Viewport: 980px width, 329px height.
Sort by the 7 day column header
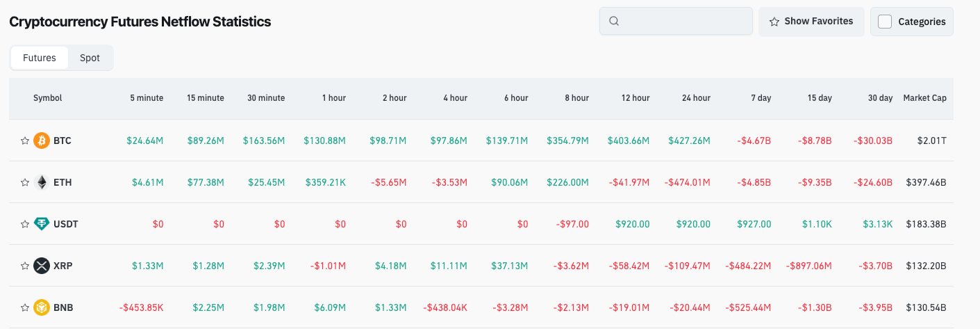pos(761,98)
